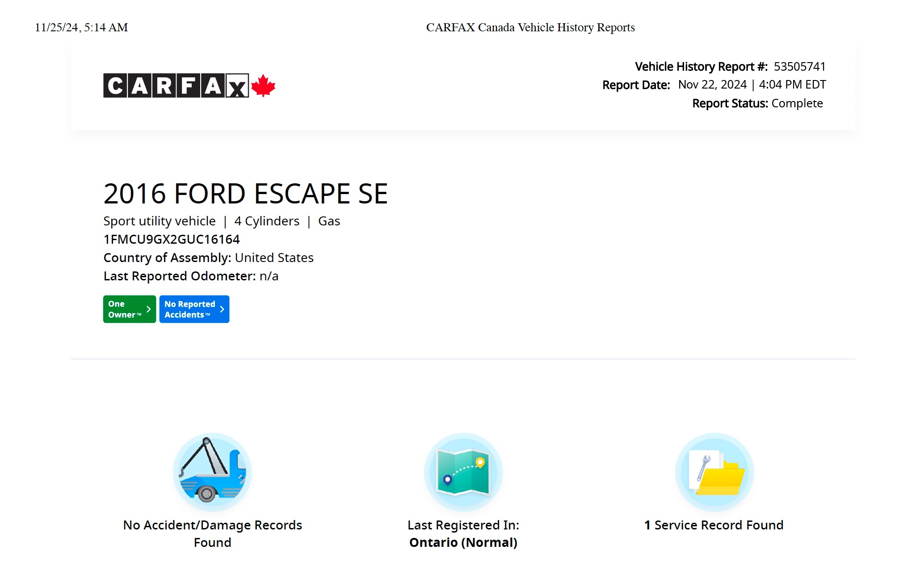The image size is (924, 584).
Task: Click Last Reported Odometer: n/a
Action: pos(191,276)
